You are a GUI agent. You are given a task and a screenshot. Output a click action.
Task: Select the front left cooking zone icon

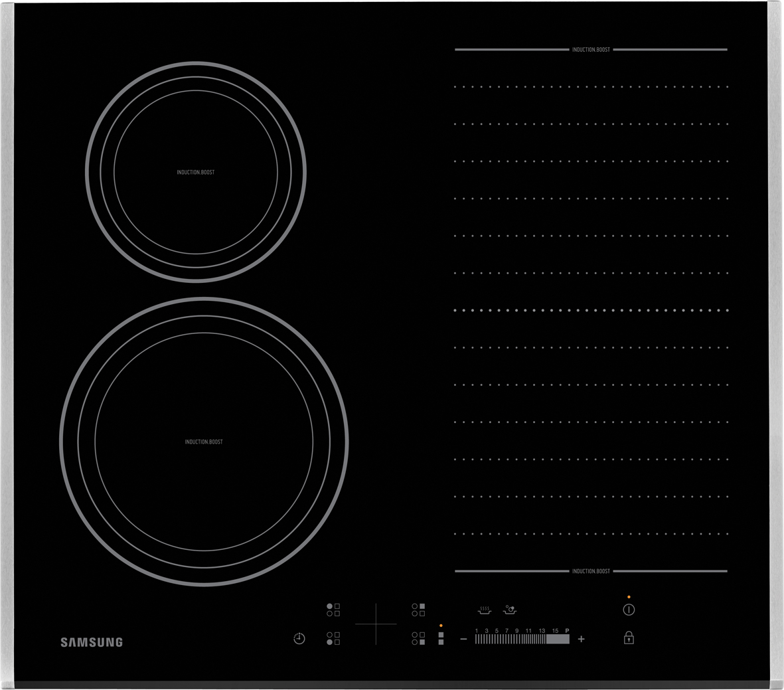[x=333, y=639]
